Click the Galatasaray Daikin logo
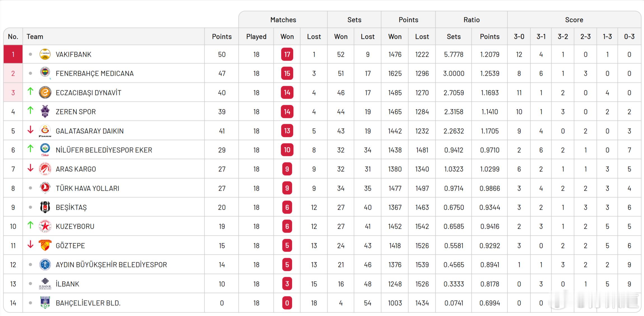The width and height of the screenshot is (644, 316). point(45,131)
